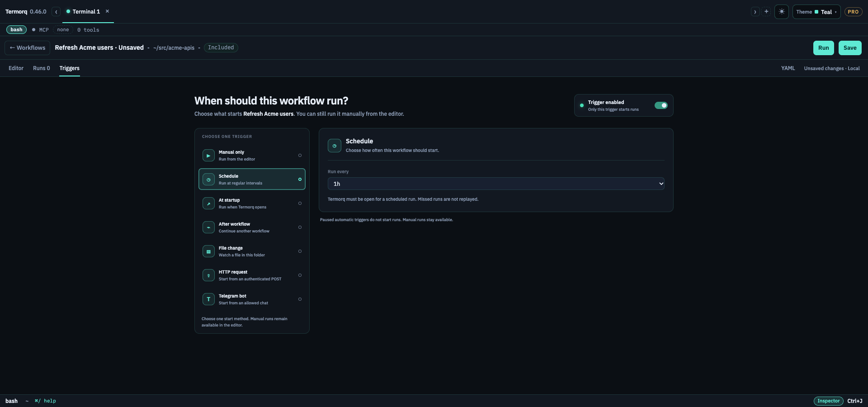Open the Runs 0 tab
Screen dimensions: 868x407
coord(42,68)
